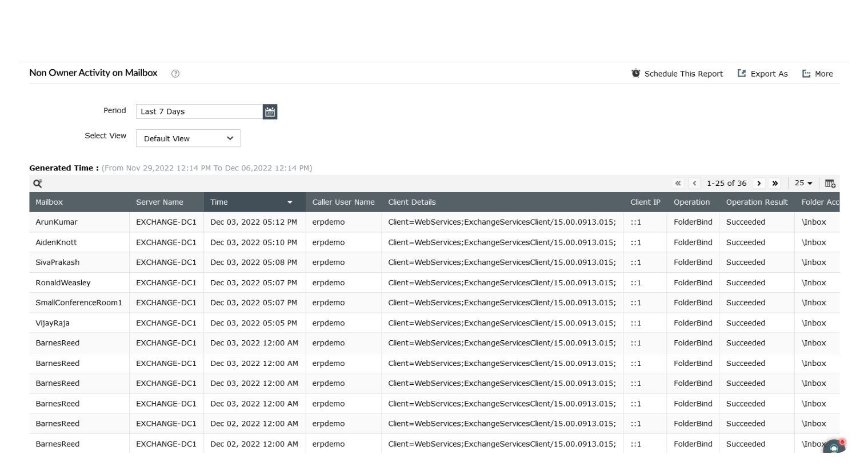Open the calendar picker icon next to Period
Image resolution: width=868 pixels, height=474 pixels.
269,111
